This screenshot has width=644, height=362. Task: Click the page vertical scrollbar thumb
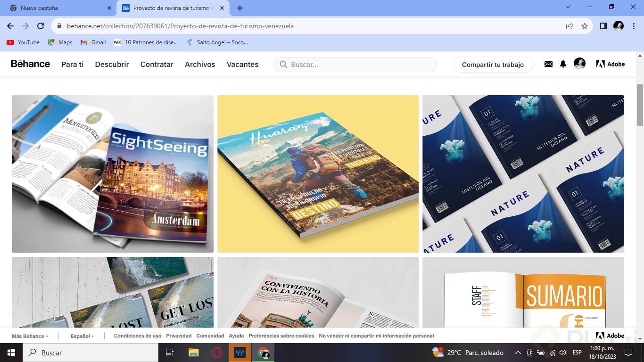[x=640, y=105]
